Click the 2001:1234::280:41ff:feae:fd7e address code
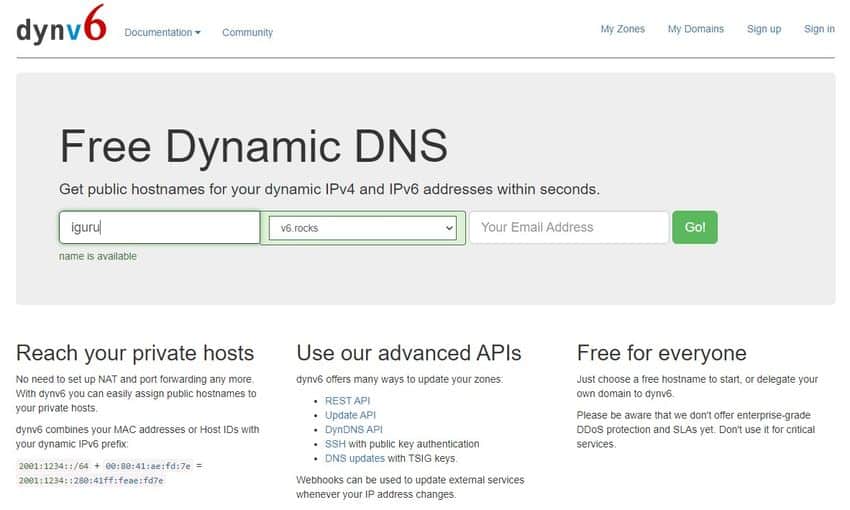This screenshot has height=510, width=850. coord(91,481)
